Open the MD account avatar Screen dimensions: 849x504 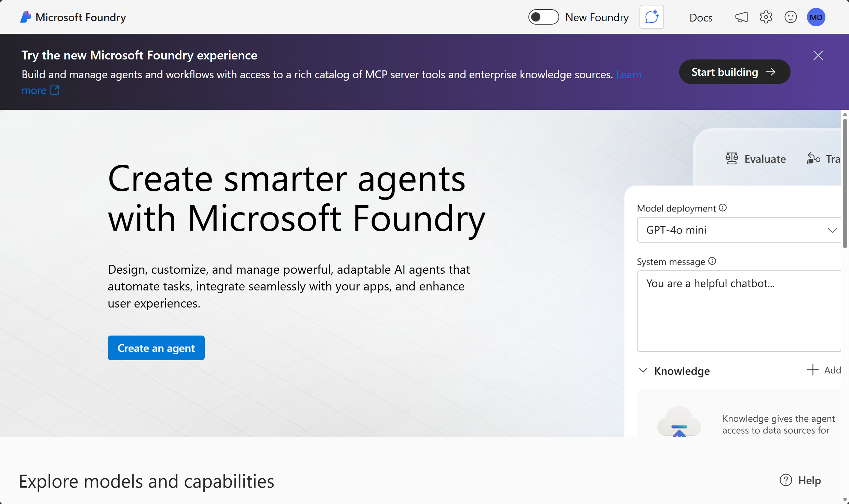click(816, 17)
